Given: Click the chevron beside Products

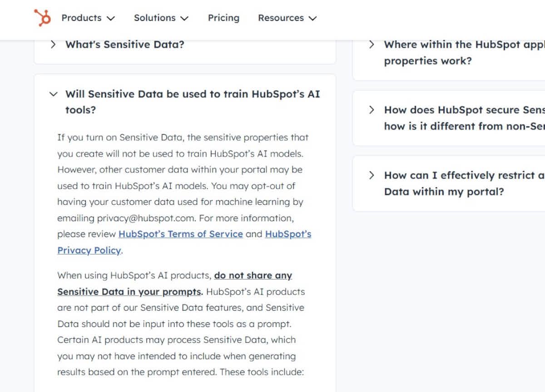Looking at the screenshot, I should point(111,19).
